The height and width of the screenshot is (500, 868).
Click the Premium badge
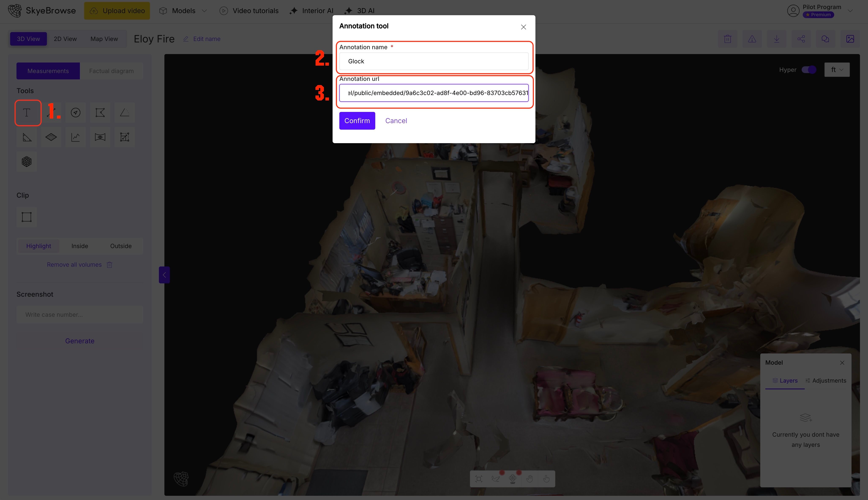(x=818, y=15)
